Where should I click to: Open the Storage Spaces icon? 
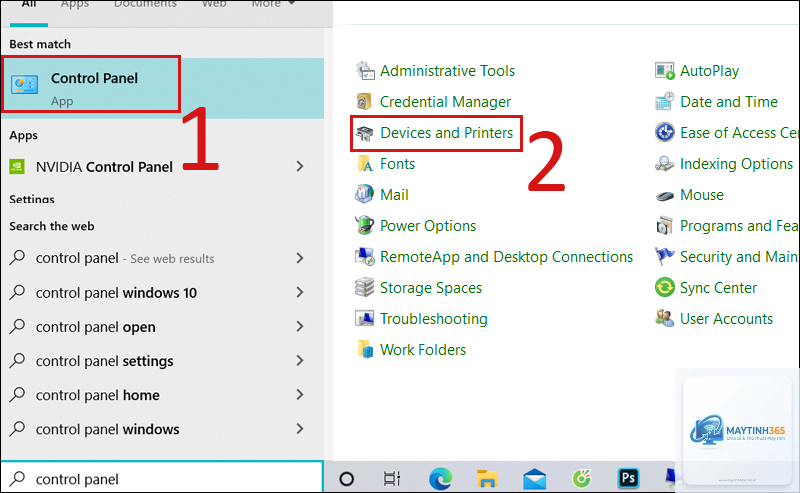pos(364,287)
